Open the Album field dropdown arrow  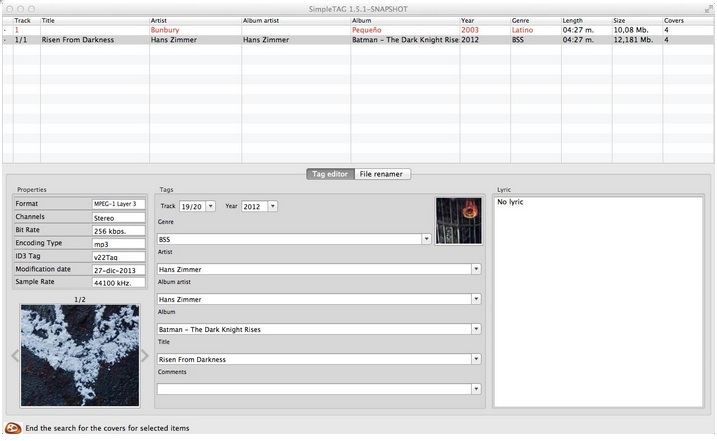tap(476, 329)
